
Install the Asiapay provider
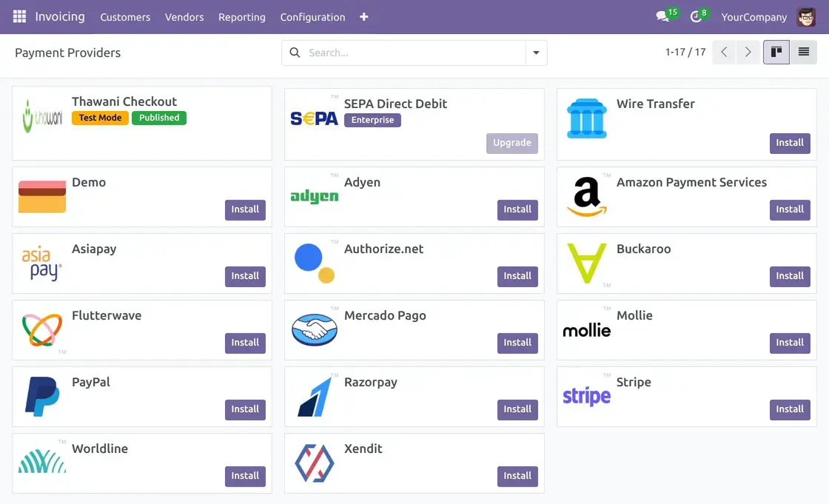[245, 276]
